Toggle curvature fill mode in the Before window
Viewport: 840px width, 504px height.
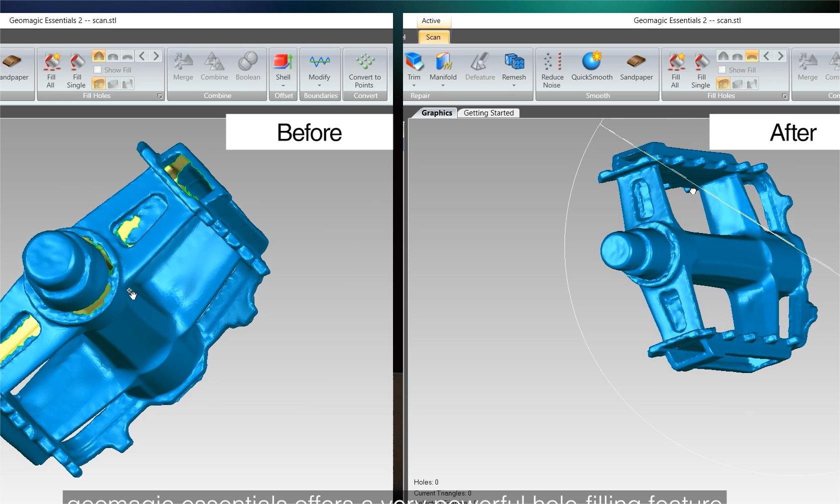click(98, 56)
